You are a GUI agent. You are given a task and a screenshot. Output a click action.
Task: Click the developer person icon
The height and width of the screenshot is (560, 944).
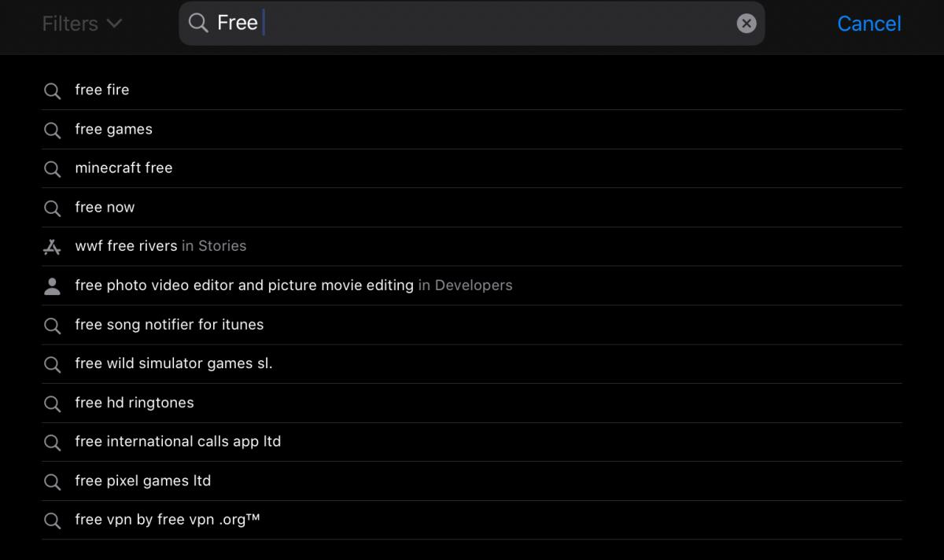53,286
